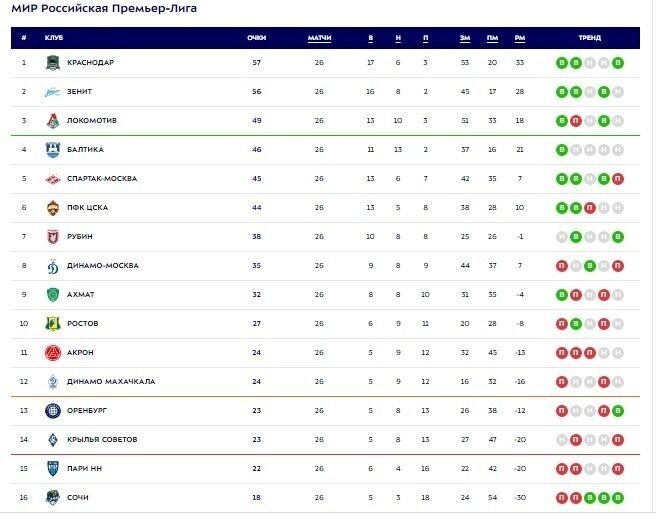Screen dimensions: 656x518
Task: Click Sochi's last green win trend badge
Action: [618, 498]
